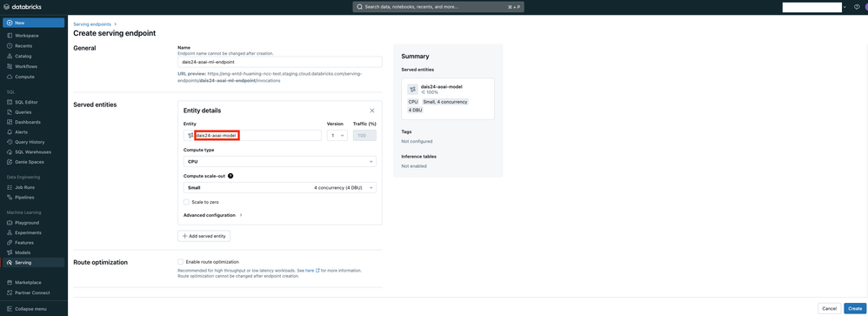Check Enable route optimization

(180, 262)
